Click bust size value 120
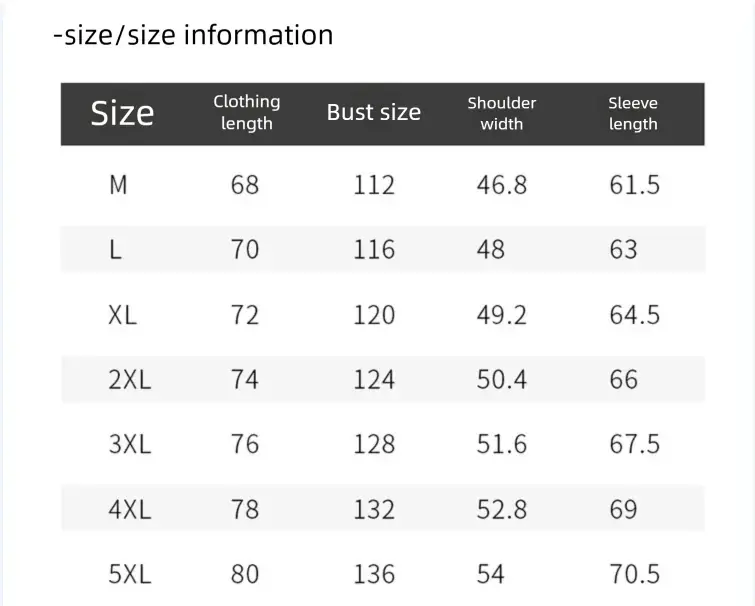755x606 pixels. [x=373, y=315]
